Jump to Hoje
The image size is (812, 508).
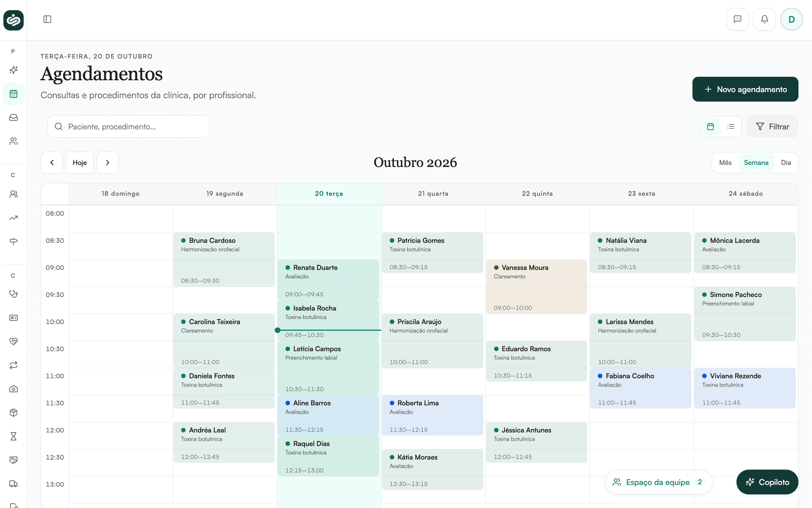coord(80,163)
